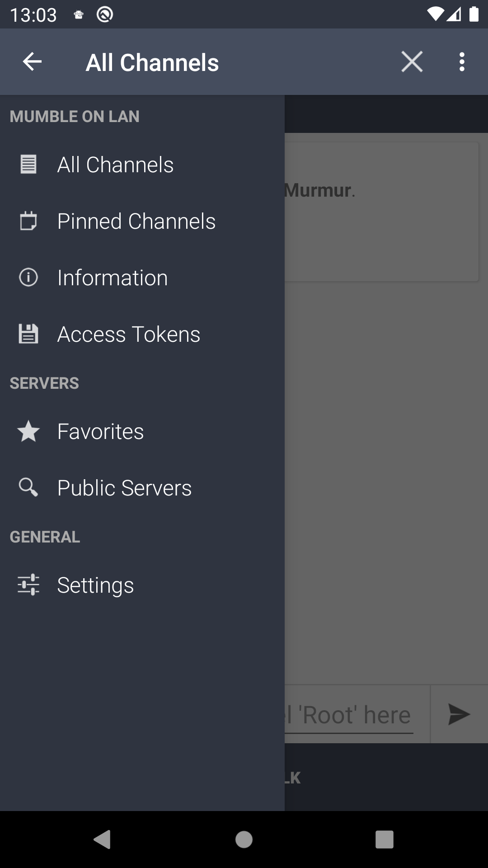Open Settings from the drawer
Screen dimensions: 488x868
click(96, 585)
